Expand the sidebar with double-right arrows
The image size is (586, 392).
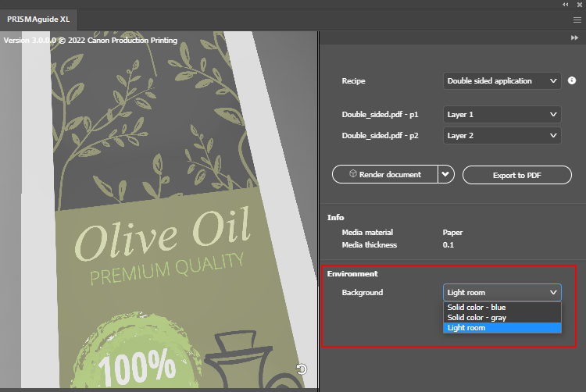point(574,37)
